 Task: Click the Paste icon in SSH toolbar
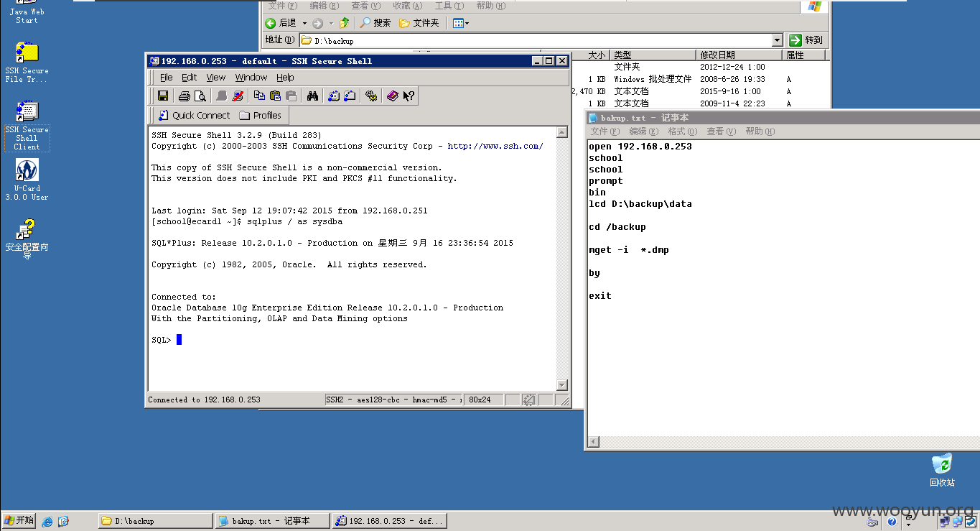(x=275, y=96)
